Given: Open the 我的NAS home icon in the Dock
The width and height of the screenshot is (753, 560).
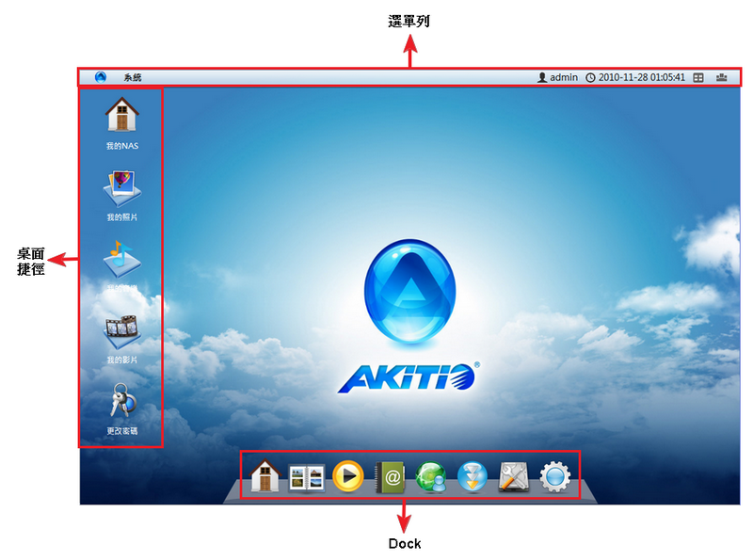Looking at the screenshot, I should tap(264, 478).
